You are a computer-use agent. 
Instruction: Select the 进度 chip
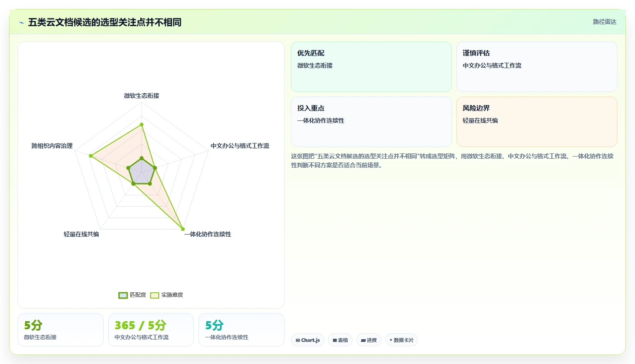(369, 340)
